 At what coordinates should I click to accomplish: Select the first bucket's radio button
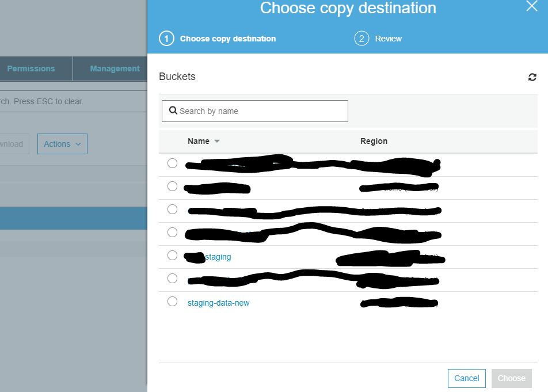tap(172, 163)
